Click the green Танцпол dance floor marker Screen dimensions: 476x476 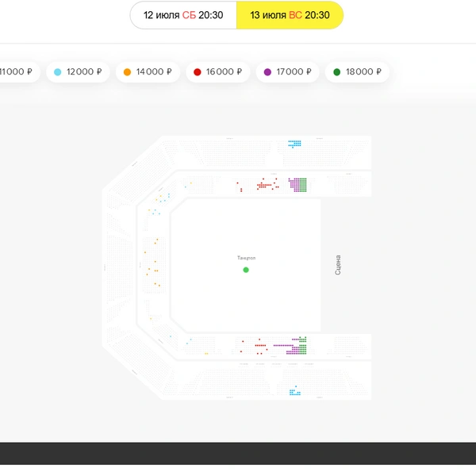click(246, 270)
